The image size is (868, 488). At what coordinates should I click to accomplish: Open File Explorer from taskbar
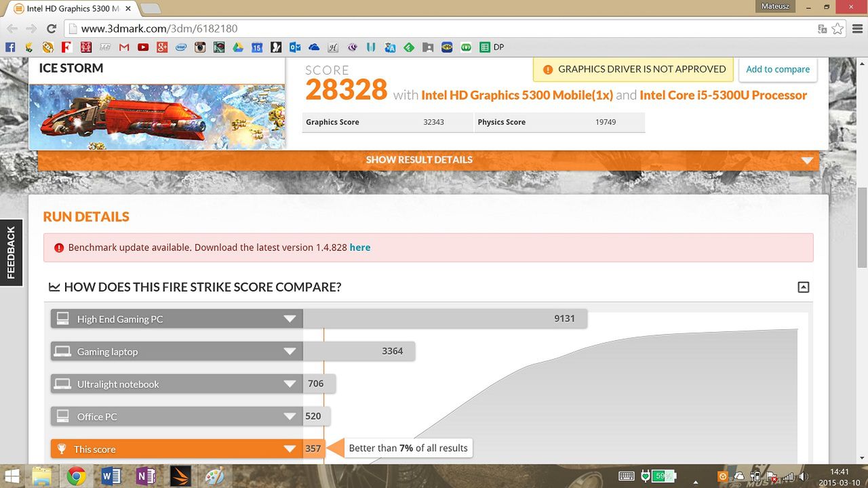pyautogui.click(x=42, y=476)
